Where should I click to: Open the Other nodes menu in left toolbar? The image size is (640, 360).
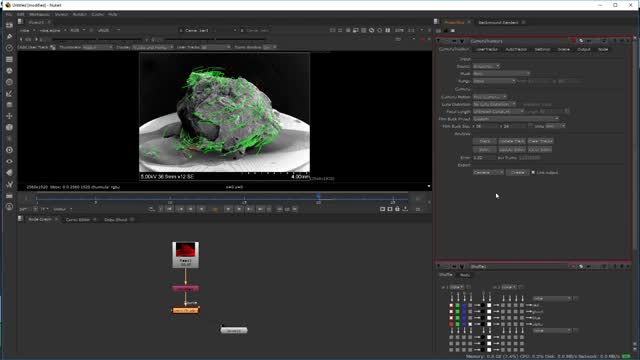[9, 196]
